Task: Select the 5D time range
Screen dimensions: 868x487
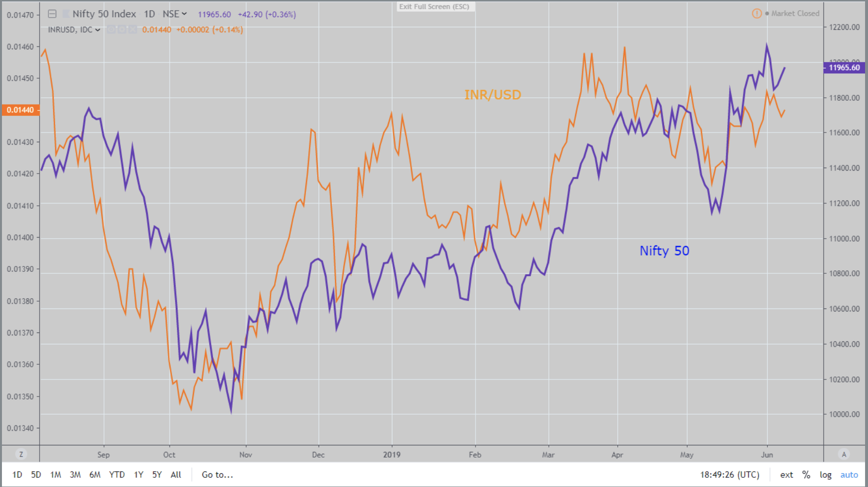Action: coord(36,475)
